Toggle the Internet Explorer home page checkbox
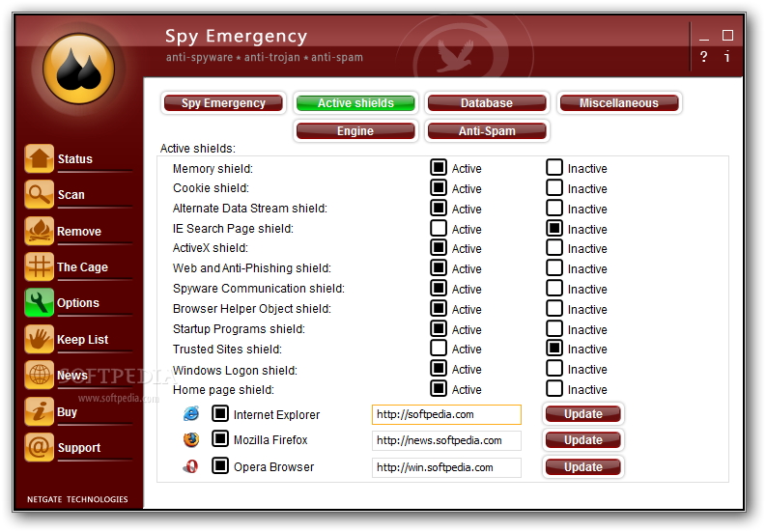766x532 pixels. (220, 413)
